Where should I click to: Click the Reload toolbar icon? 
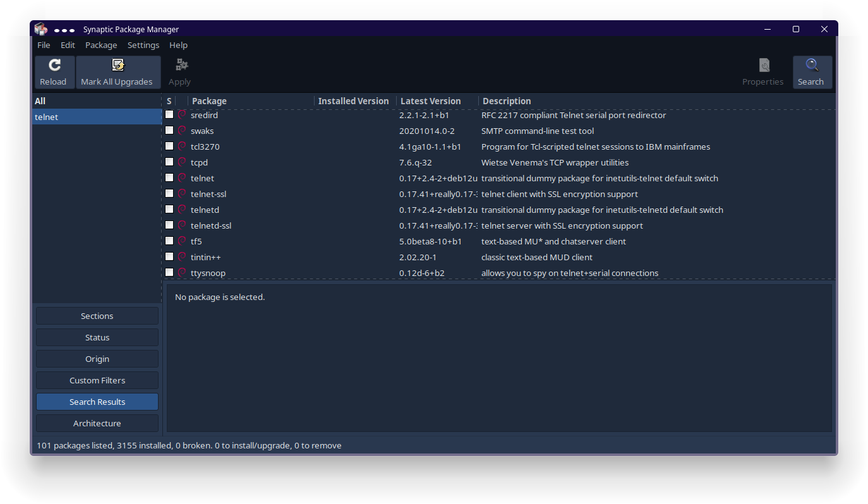tap(54, 65)
